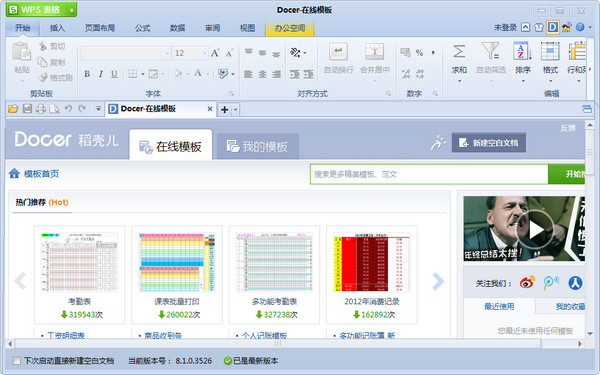
Task: Click the Wrap Text (自动换行) icon
Action: (338, 52)
